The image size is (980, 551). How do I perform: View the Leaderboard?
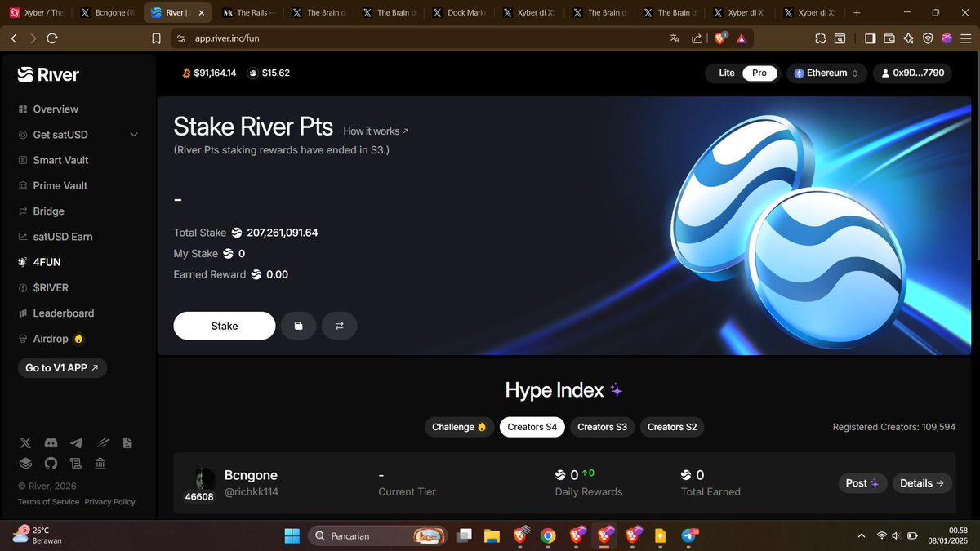tap(60, 313)
